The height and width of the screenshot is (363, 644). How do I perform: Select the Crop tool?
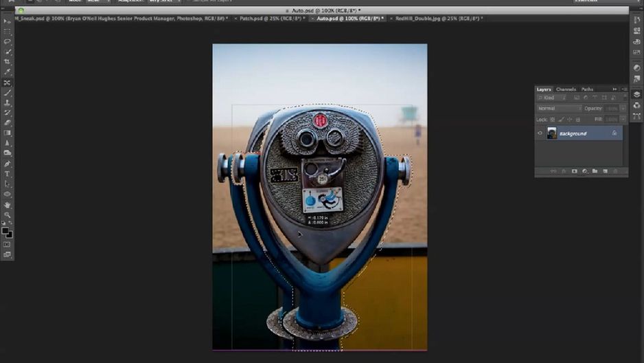[x=7, y=62]
